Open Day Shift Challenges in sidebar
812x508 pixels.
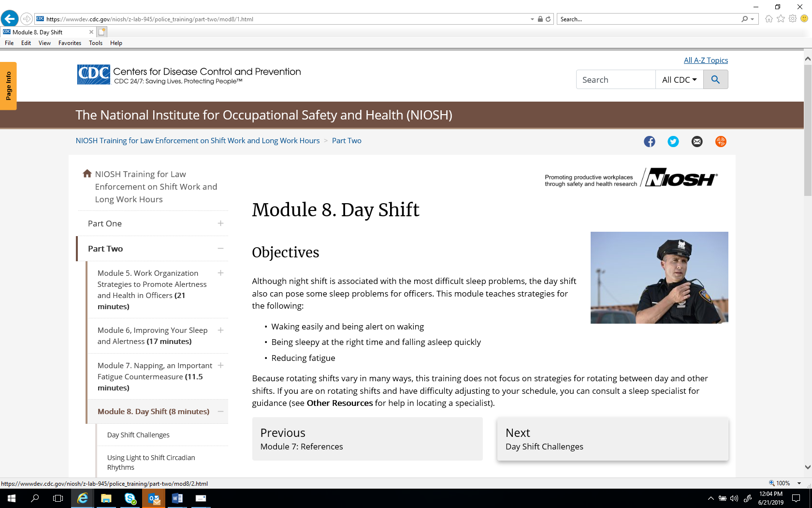(138, 435)
